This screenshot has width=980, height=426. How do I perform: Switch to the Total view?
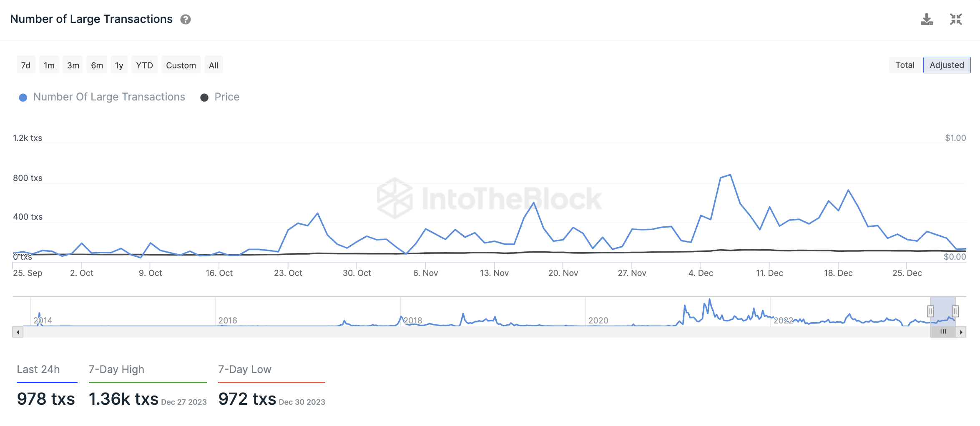pyautogui.click(x=905, y=65)
